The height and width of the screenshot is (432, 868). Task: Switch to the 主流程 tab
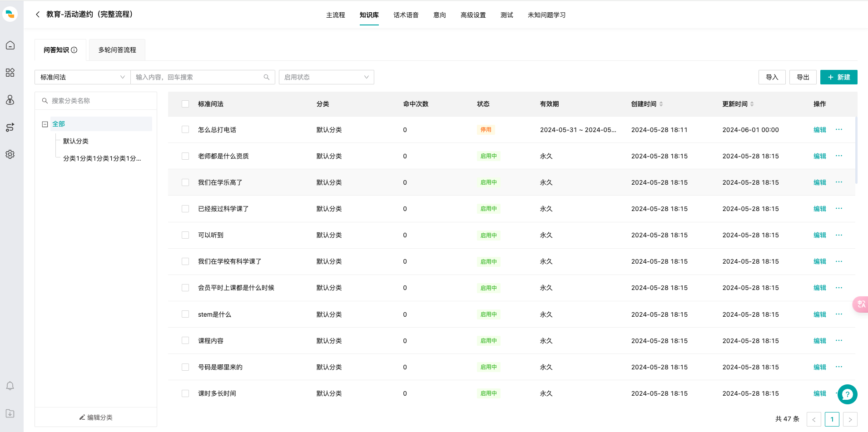point(336,15)
